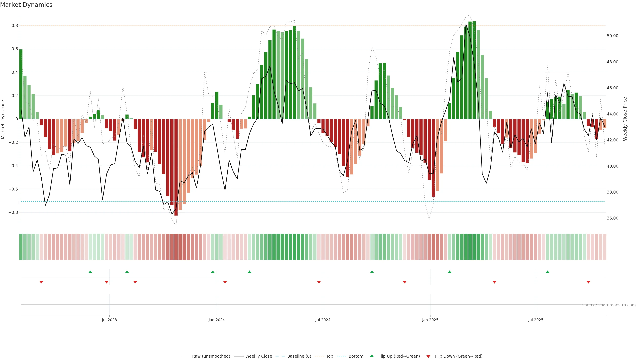Click the Jul 2023 x-axis label
Screen dimensions: 644x362
click(x=109, y=320)
